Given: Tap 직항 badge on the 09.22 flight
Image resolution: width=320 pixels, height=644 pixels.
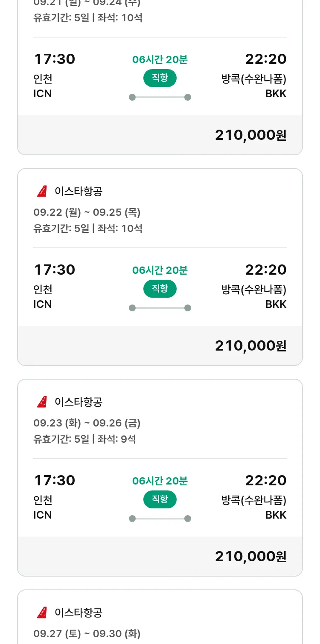Looking at the screenshot, I should tap(160, 288).
